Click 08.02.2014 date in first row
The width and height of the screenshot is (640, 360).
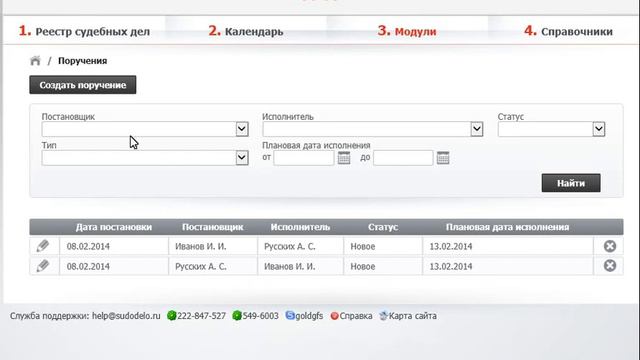(88, 247)
